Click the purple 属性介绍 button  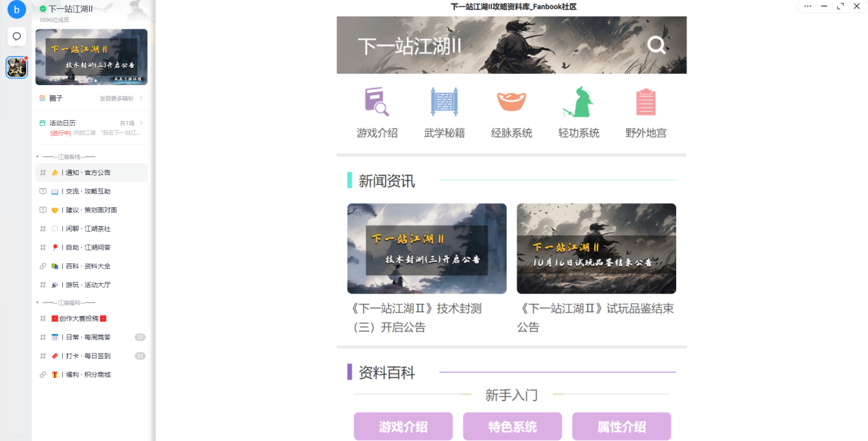[621, 427]
